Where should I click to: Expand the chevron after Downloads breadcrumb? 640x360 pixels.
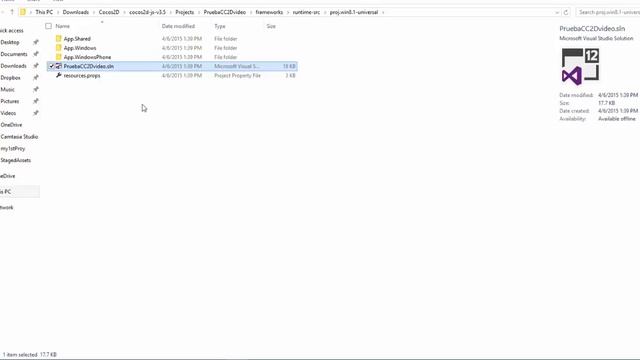click(x=93, y=12)
